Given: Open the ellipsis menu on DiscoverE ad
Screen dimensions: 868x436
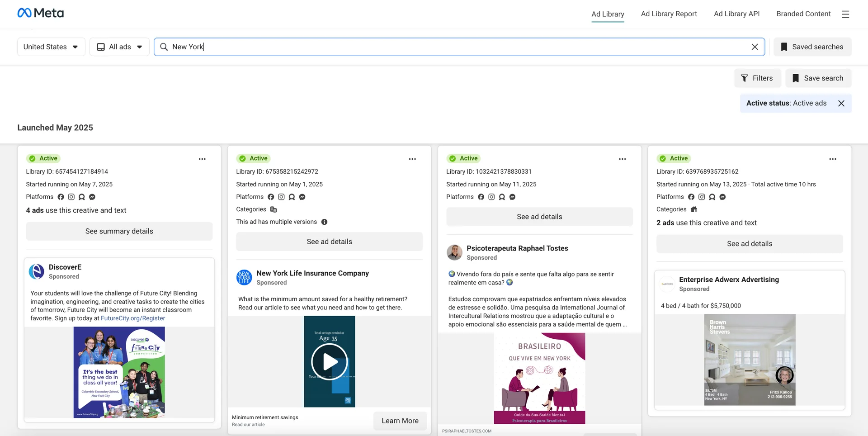Looking at the screenshot, I should (x=202, y=159).
